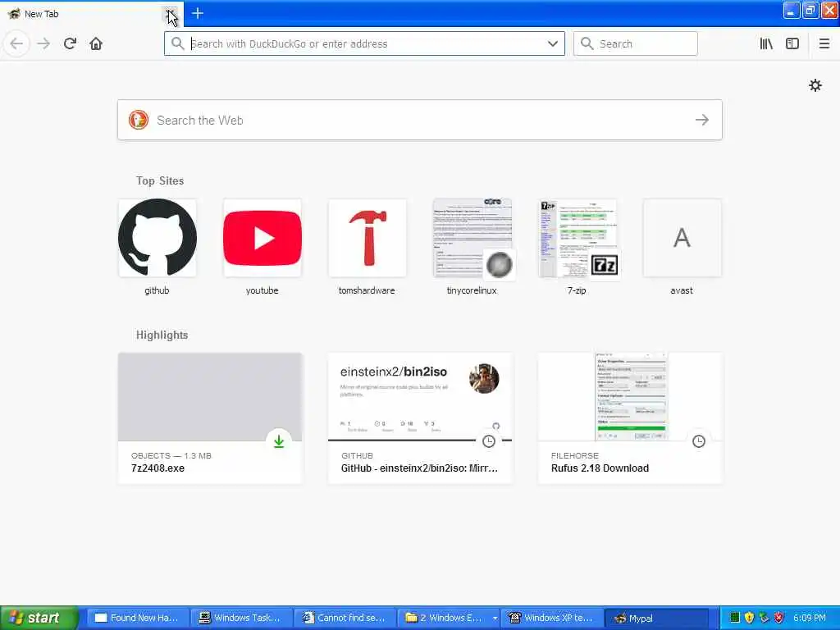Click the GitHub - einsteinx2/bin2iso title text
Image resolution: width=840 pixels, height=630 pixels.
click(x=419, y=468)
